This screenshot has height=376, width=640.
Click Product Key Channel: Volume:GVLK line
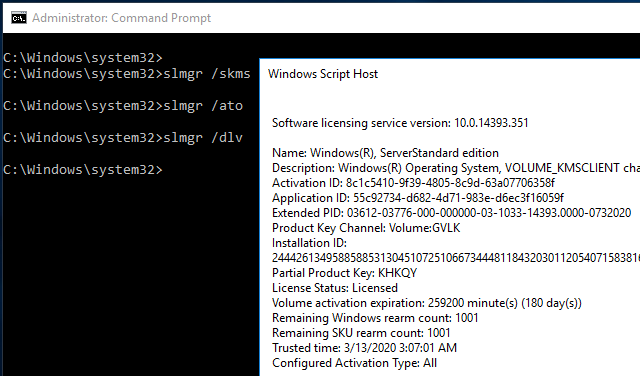point(366,228)
